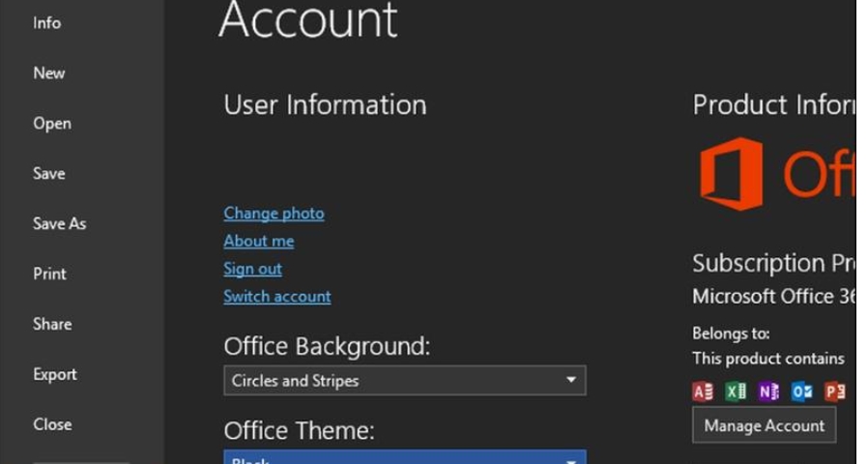Click the Outlook app icon

click(802, 391)
